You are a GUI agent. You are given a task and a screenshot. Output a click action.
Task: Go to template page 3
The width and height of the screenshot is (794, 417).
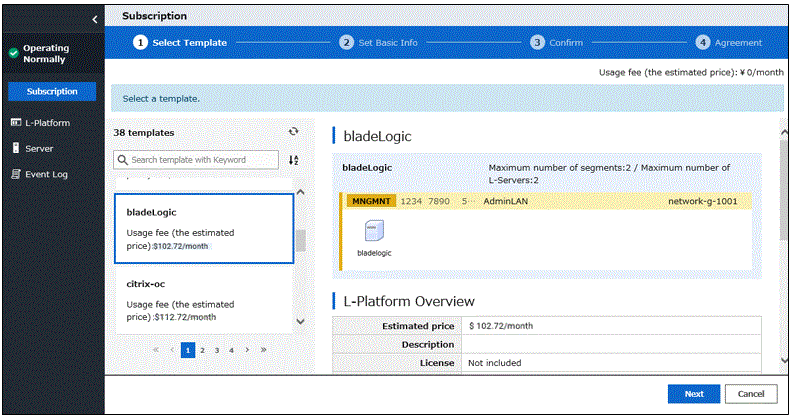click(217, 350)
